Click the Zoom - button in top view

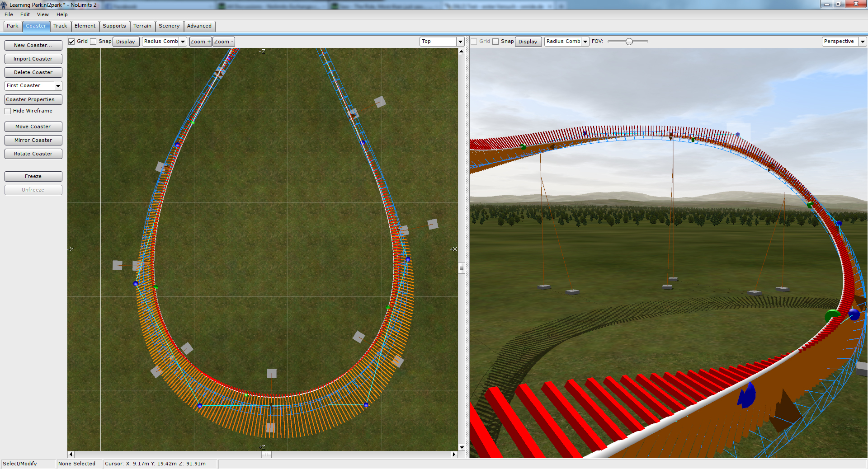(x=223, y=42)
